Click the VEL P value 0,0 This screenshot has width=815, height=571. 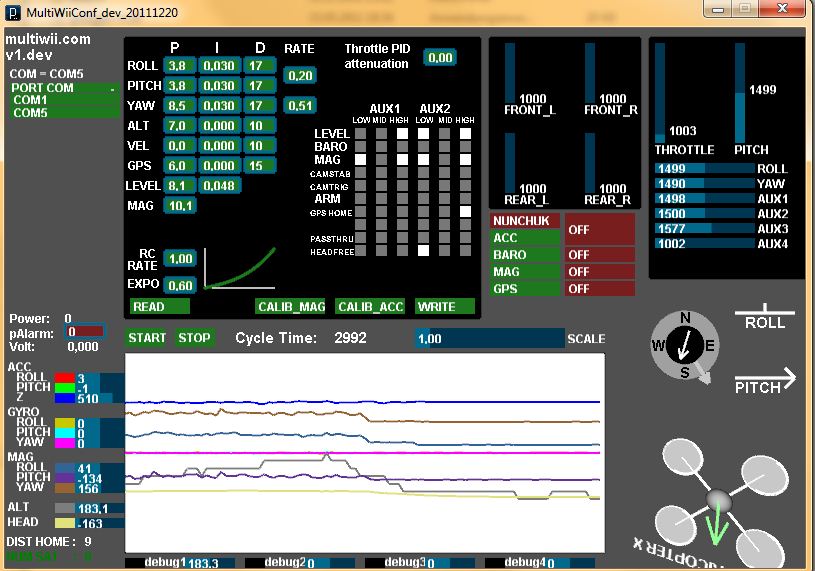(179, 145)
